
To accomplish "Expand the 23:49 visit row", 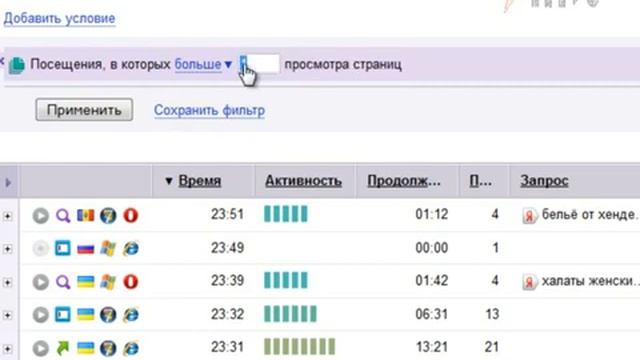I will (x=7, y=249).
